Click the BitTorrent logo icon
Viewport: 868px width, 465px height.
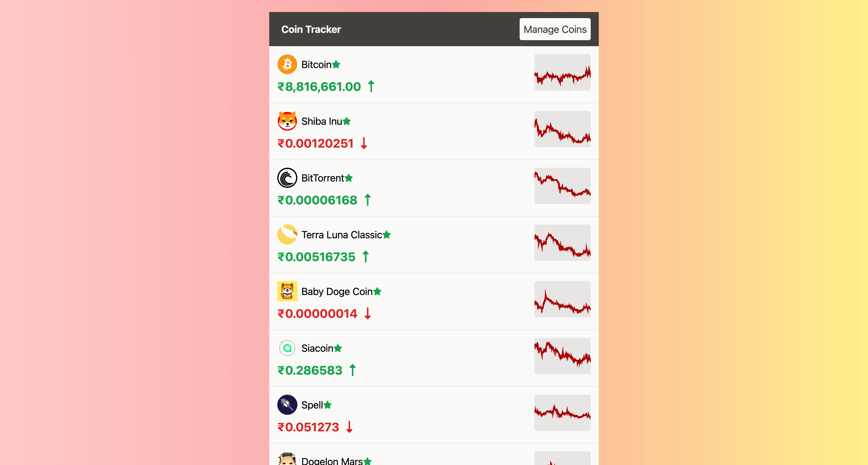tap(287, 178)
